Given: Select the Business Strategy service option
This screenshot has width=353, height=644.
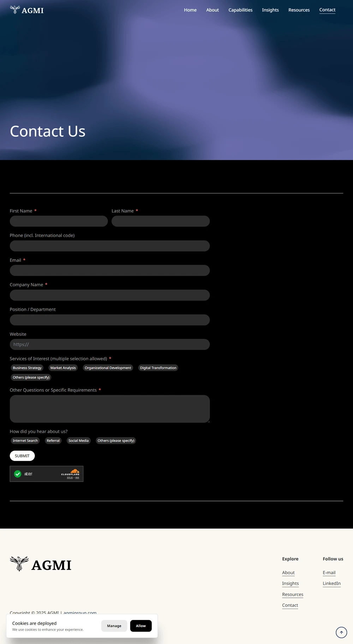Looking at the screenshot, I should coord(27,368).
